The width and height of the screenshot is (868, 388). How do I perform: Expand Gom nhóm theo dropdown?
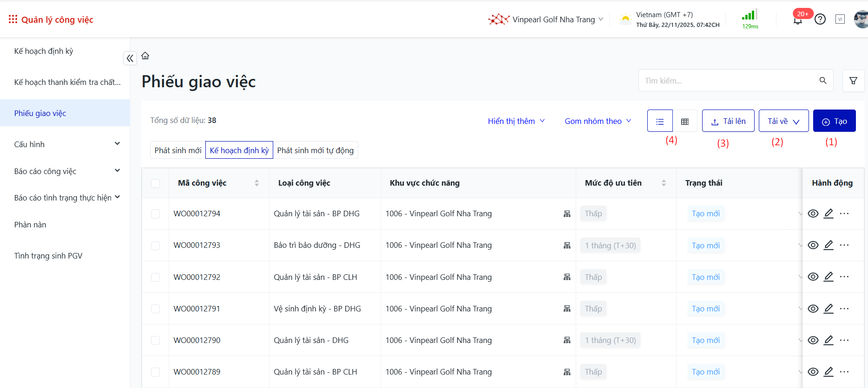(x=598, y=121)
